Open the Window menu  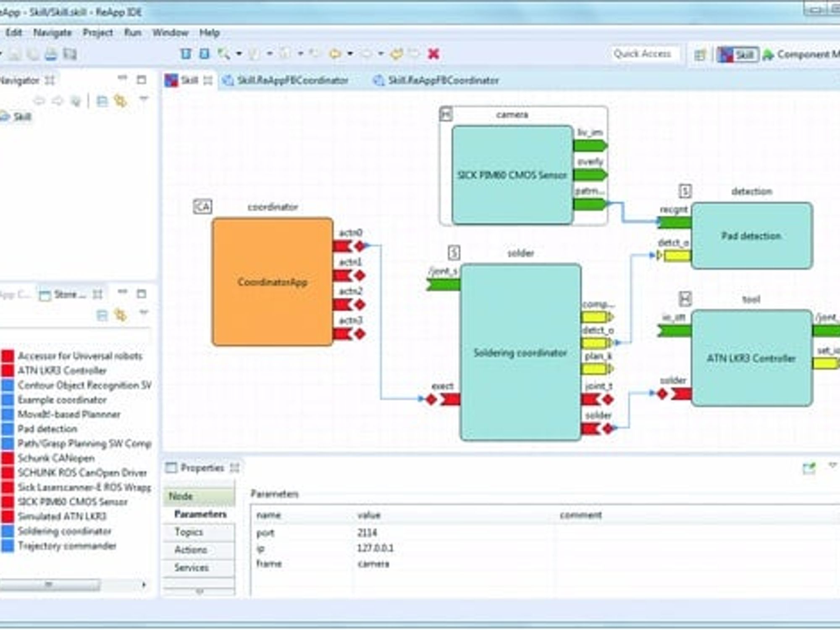pyautogui.click(x=170, y=32)
